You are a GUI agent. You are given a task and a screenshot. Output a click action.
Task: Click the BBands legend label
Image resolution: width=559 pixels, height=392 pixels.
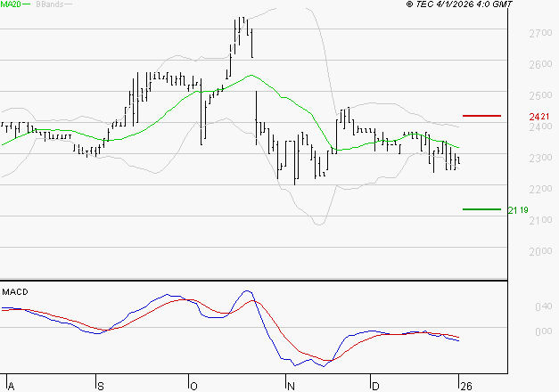tap(50, 4)
